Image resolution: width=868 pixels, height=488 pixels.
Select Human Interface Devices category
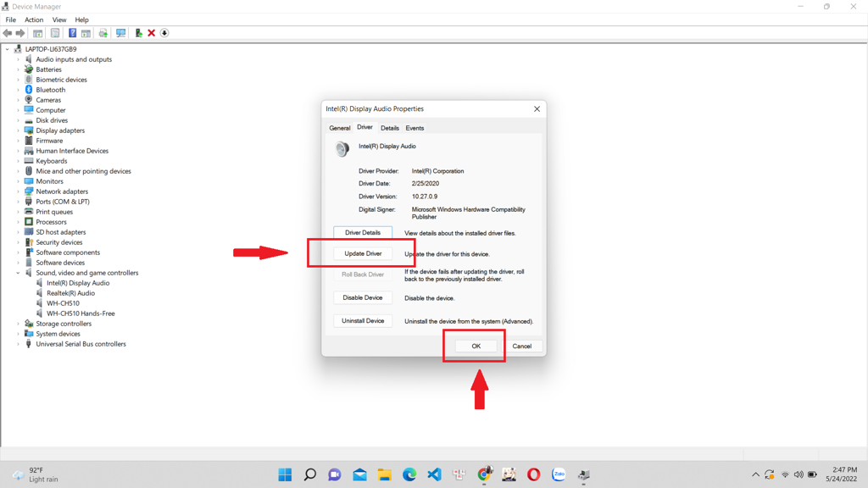point(72,151)
